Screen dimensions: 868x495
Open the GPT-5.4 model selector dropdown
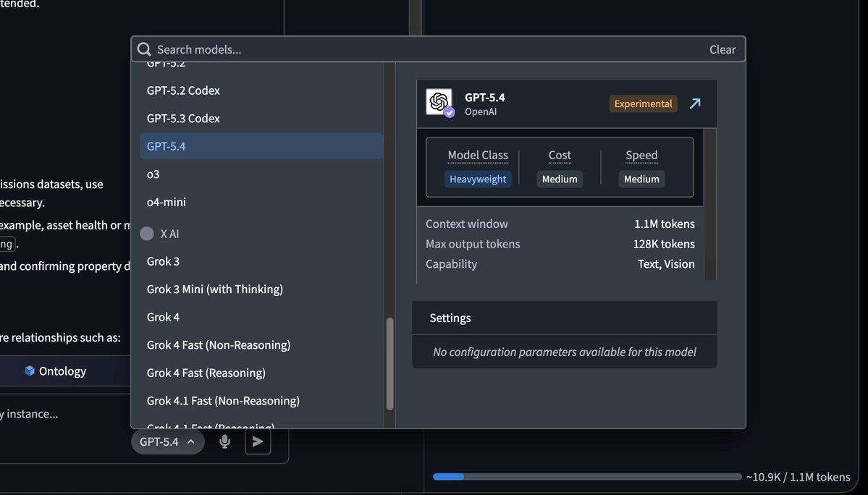tap(167, 441)
